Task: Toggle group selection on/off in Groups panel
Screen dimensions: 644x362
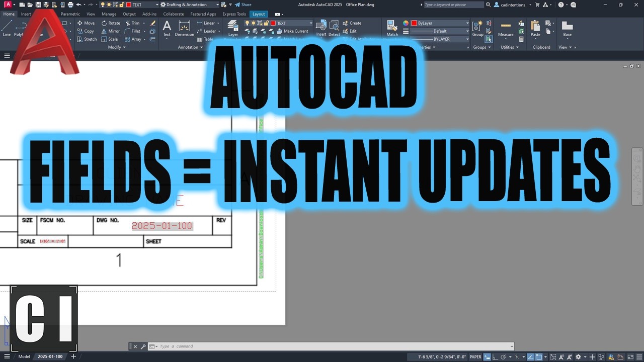Action: pos(489,39)
